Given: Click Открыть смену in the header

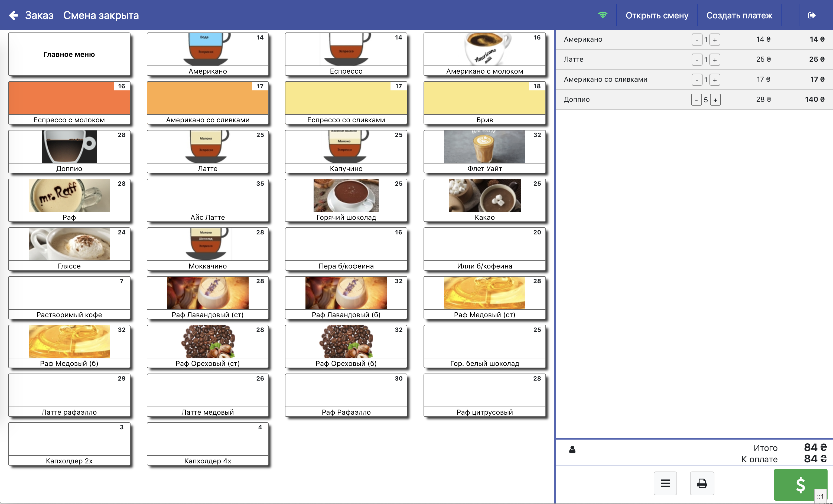Looking at the screenshot, I should pos(656,15).
